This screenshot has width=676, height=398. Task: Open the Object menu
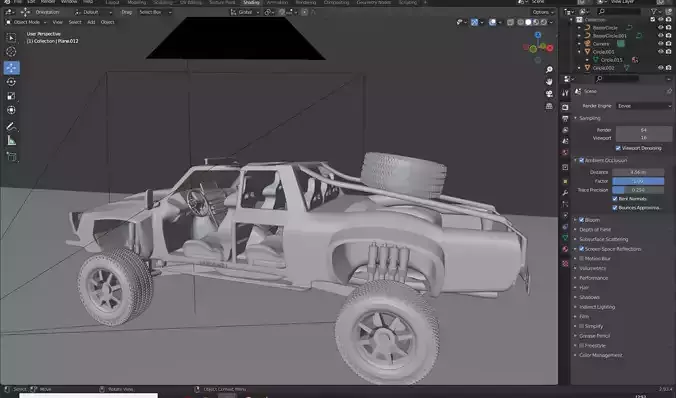(108, 22)
